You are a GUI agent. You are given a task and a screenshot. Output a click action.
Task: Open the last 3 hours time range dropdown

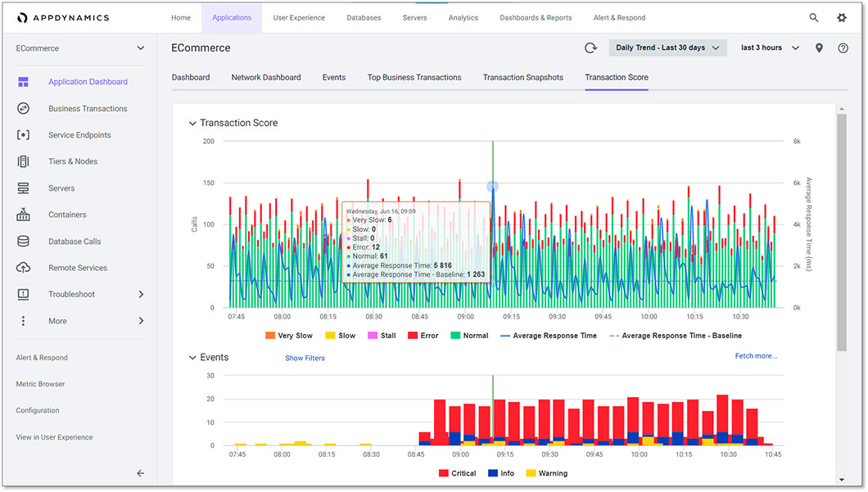[769, 48]
